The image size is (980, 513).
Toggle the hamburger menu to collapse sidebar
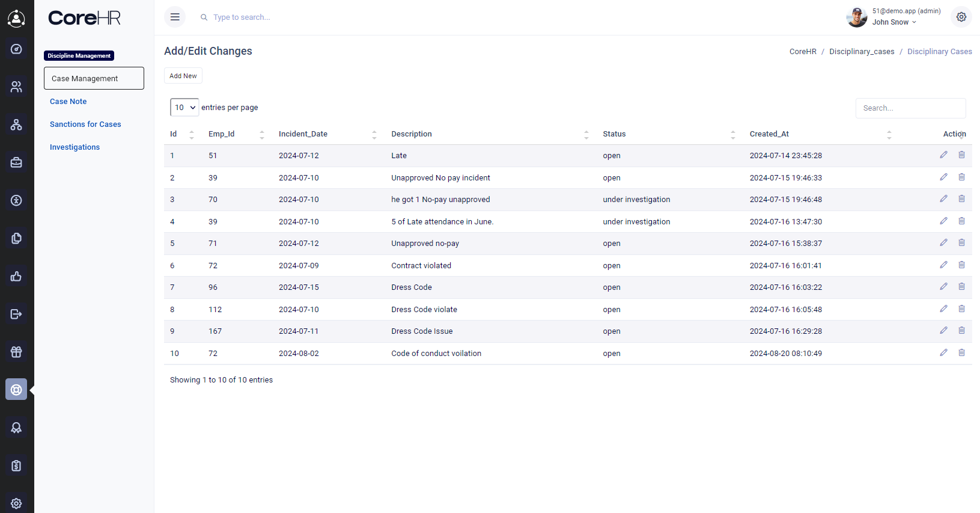175,17
